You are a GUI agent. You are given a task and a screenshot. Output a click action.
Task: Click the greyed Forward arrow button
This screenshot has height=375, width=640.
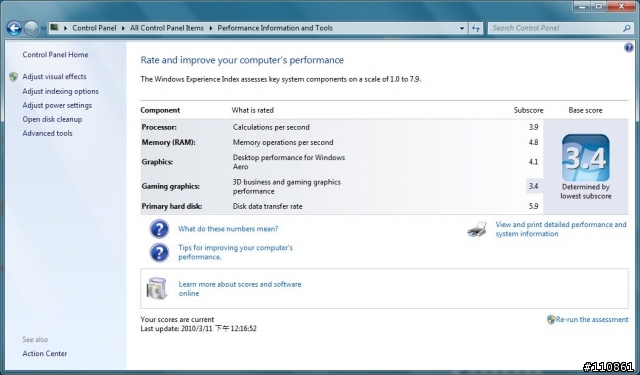pos(31,28)
